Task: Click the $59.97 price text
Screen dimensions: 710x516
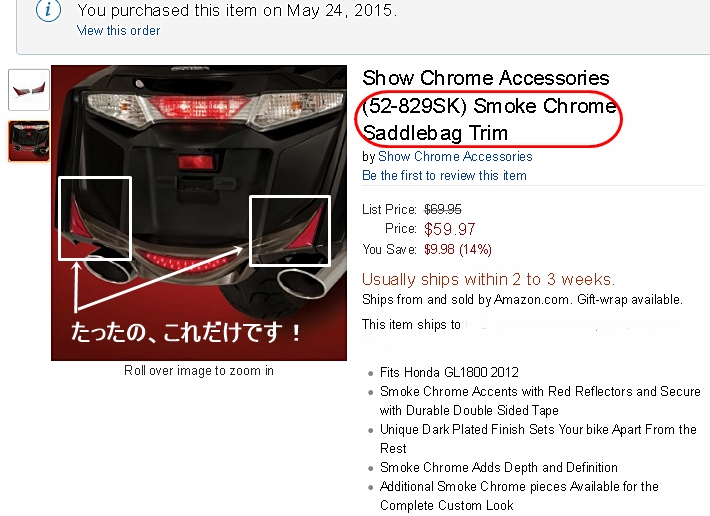Action: [x=450, y=229]
